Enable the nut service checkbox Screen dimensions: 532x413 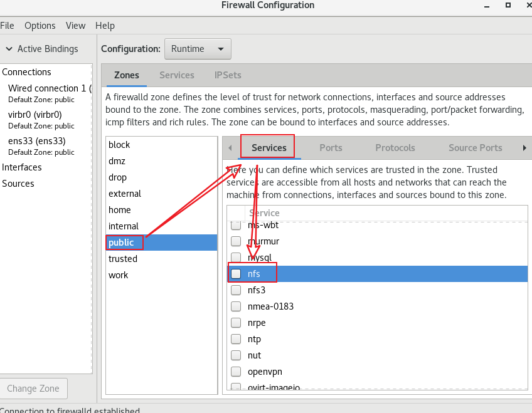click(236, 355)
